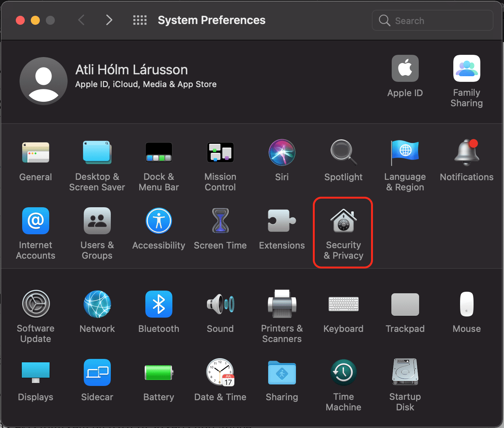Open Notifications preferences
This screenshot has width=504, height=428.
(466, 153)
